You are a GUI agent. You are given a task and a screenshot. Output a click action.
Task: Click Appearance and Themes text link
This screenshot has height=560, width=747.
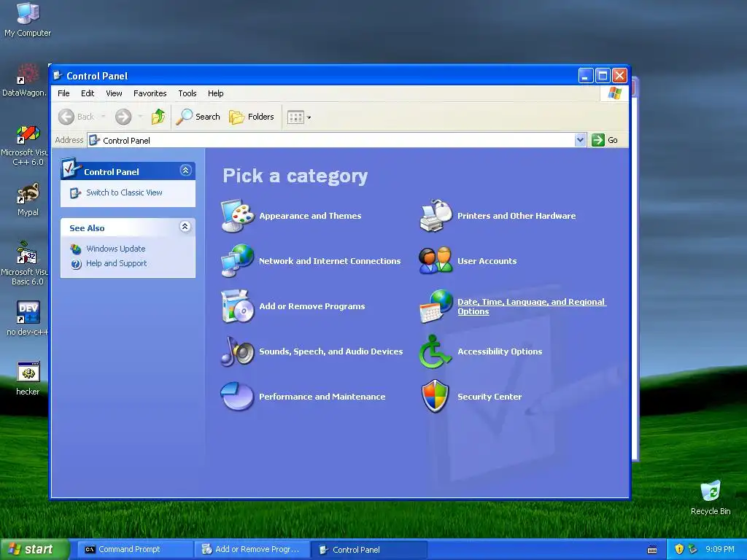tap(310, 216)
